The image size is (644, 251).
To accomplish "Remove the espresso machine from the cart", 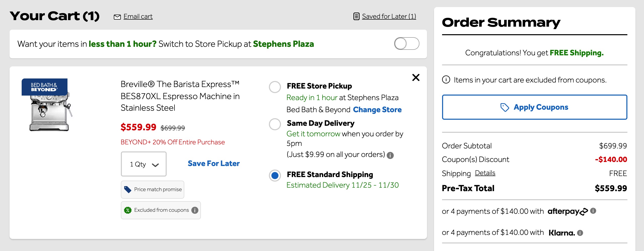I will tap(416, 78).
